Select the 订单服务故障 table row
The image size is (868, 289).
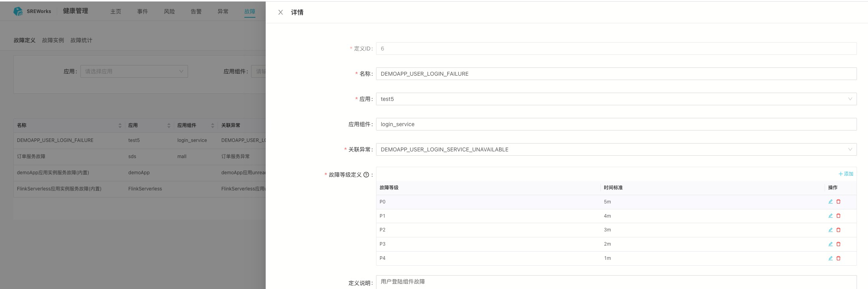(x=31, y=157)
